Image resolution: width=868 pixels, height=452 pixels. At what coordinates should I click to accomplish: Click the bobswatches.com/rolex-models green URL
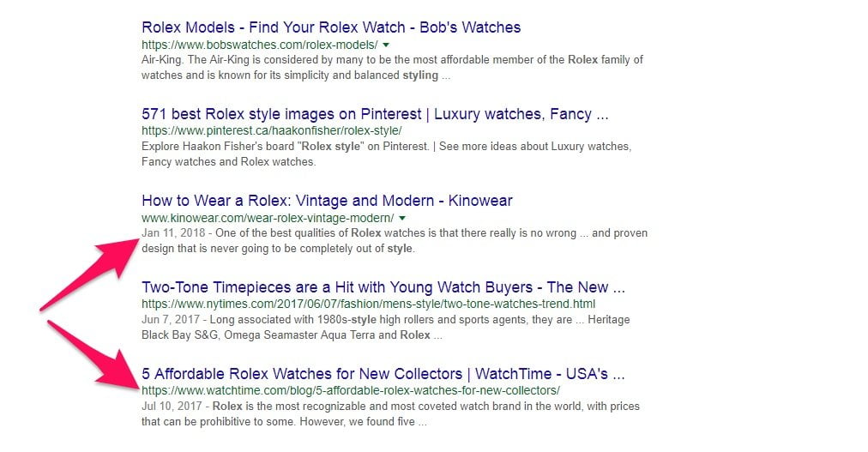pyautogui.click(x=260, y=45)
